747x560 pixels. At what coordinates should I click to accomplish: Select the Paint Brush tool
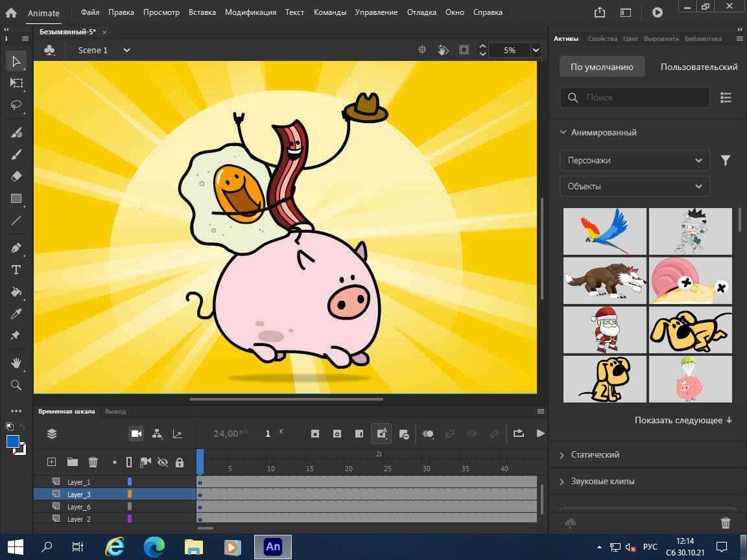[x=16, y=132]
